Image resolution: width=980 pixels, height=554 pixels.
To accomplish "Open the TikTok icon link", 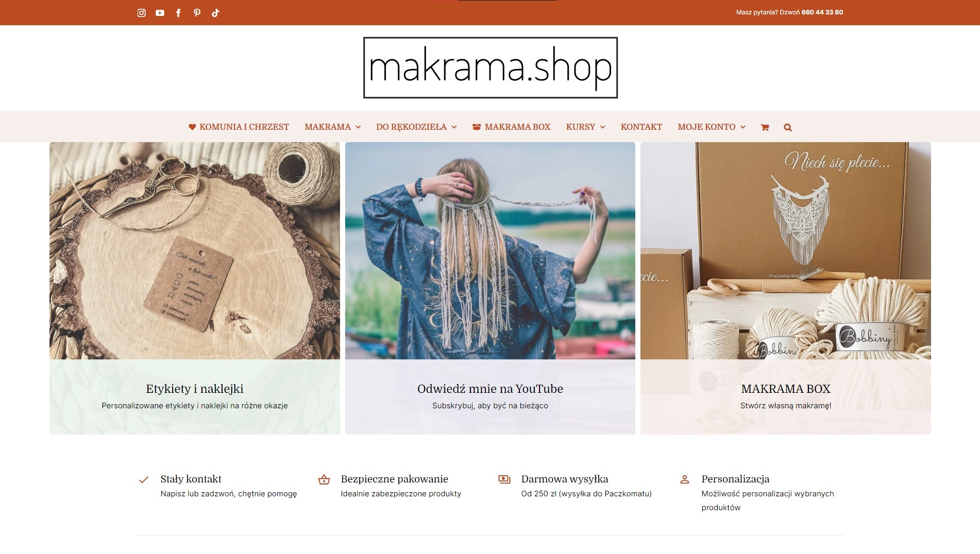I will [x=215, y=13].
